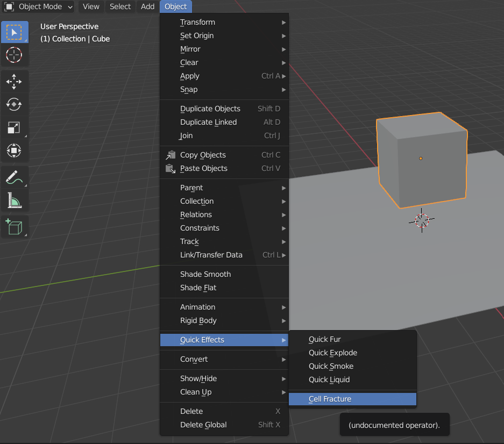Choose Delete Global

224,425
